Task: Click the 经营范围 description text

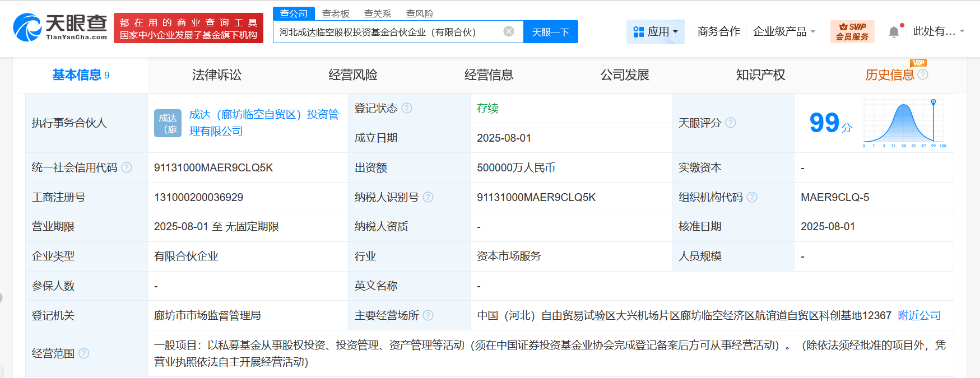Action: pos(550,353)
